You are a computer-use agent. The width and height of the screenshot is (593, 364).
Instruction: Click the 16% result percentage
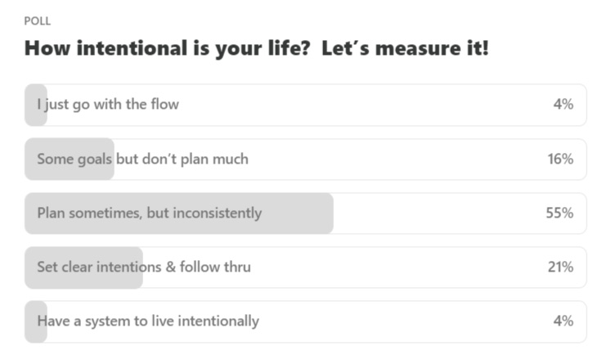pos(560,159)
